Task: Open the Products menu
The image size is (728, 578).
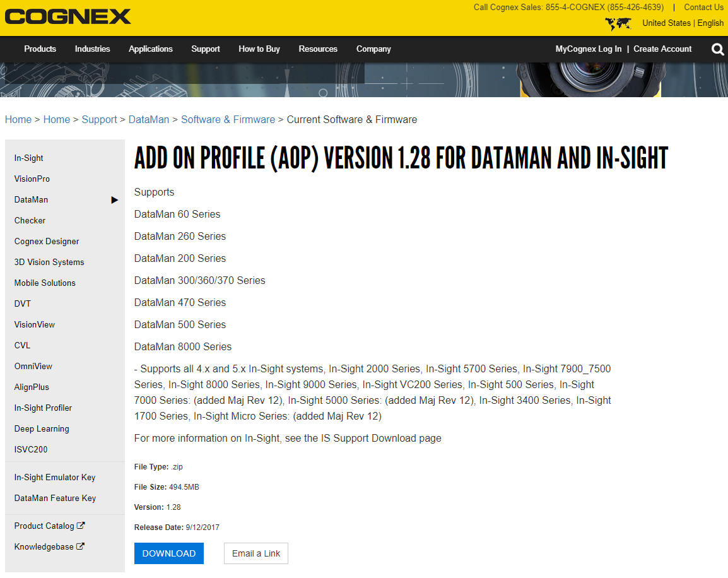Action: coord(40,49)
